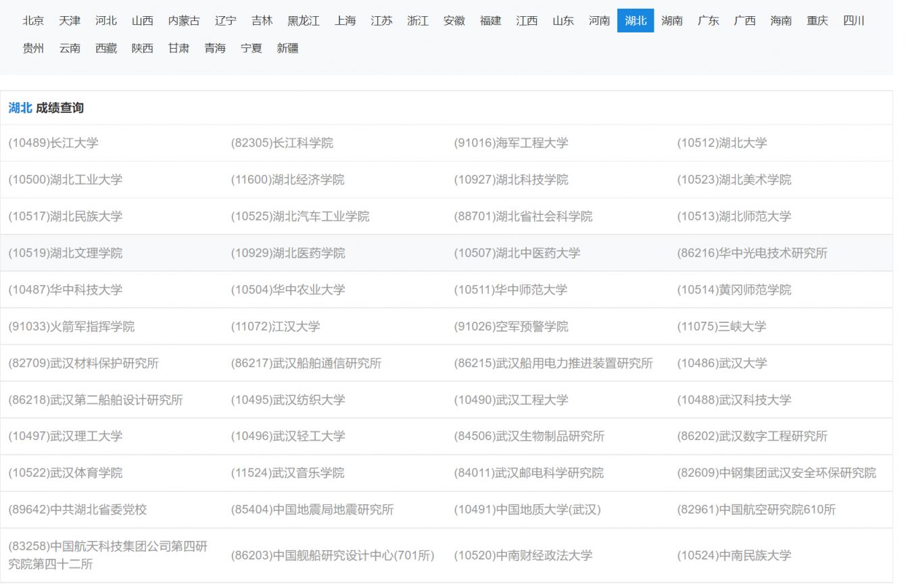Viewport: 906px width, 588px height.
Task: Select (86218)武汉第二船舶设计研究所 link
Action: pyautogui.click(x=96, y=399)
